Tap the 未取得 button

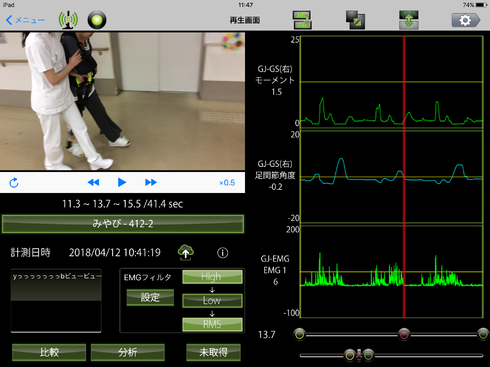click(213, 352)
